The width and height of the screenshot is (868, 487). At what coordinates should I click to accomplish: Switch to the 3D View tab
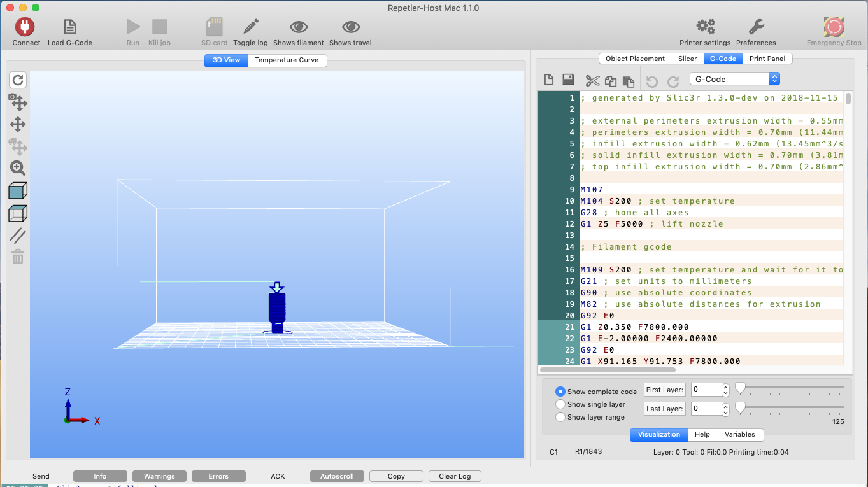[x=226, y=60]
